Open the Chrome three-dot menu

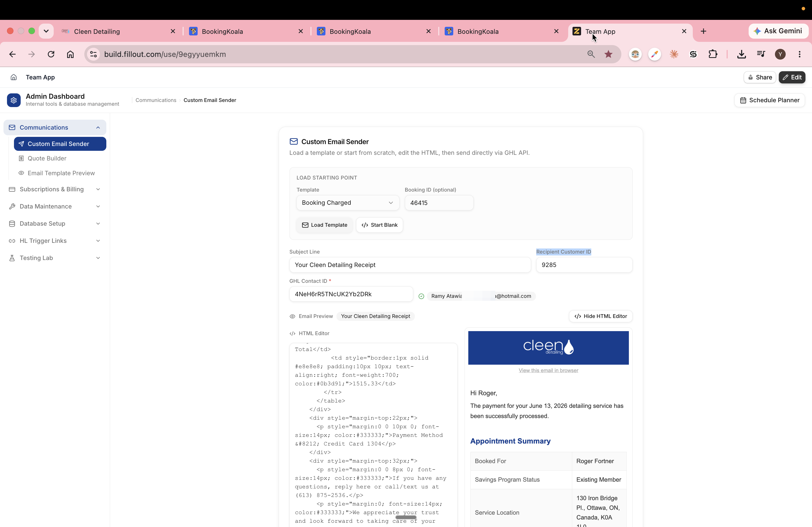pos(799,54)
